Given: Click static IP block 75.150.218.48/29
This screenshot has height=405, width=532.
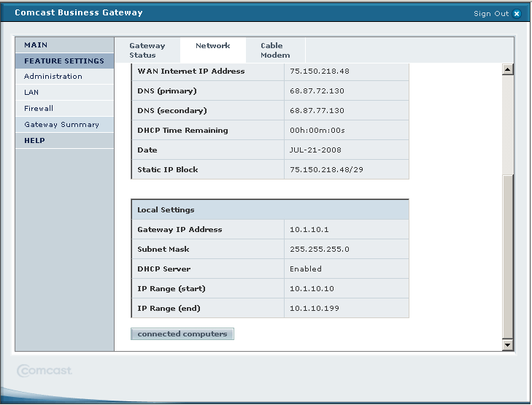Looking at the screenshot, I should (x=326, y=169).
